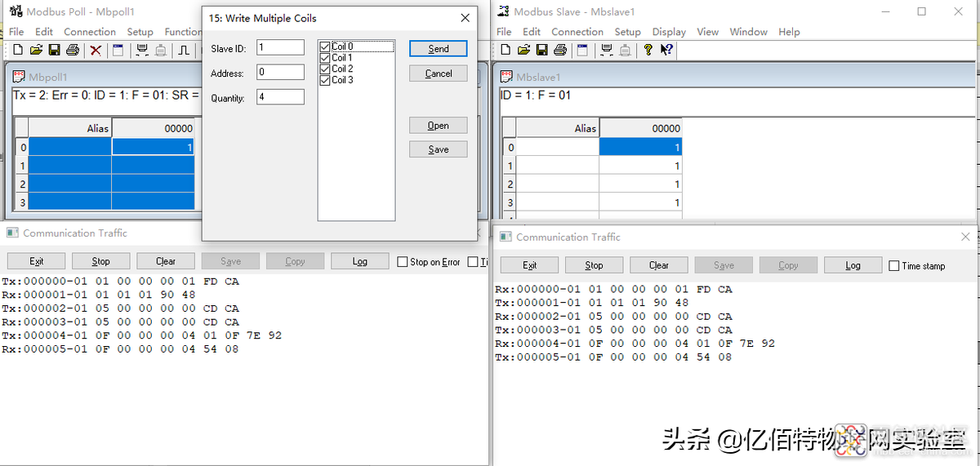Click context help arrow icon in Modbus Slave
Screen dimensions: 980x466
666,50
